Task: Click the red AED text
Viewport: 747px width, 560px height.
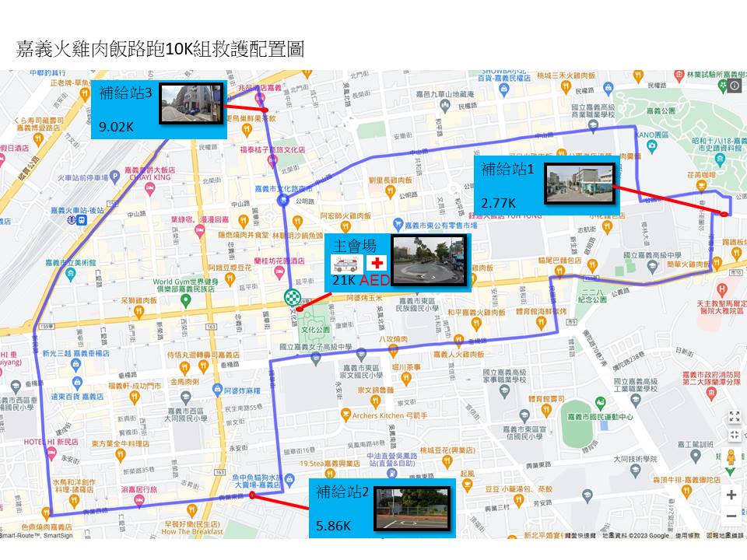Action: [x=374, y=280]
